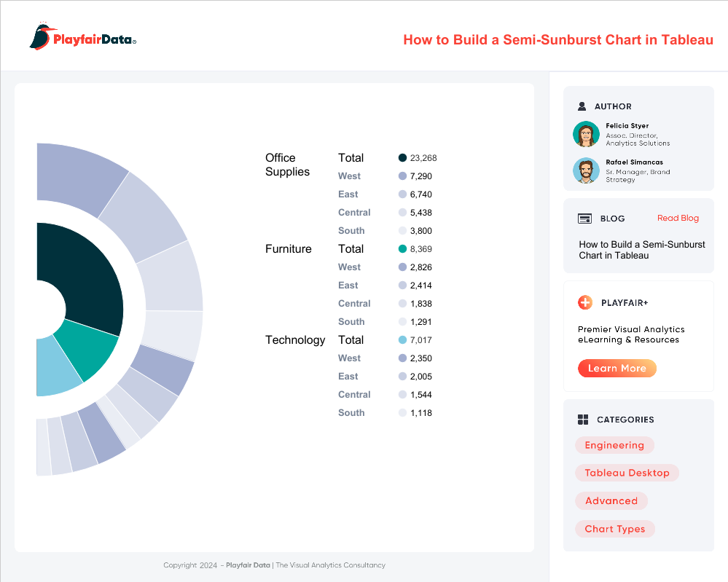Click the Blog section icon
Image resolution: width=728 pixels, height=582 pixels.
click(584, 219)
